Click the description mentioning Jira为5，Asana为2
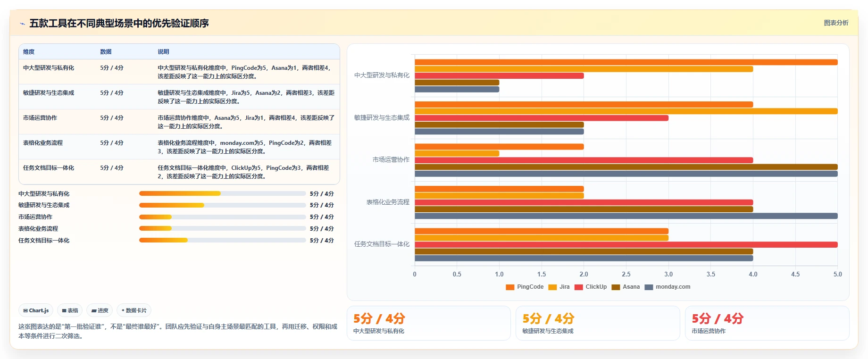 click(x=246, y=97)
